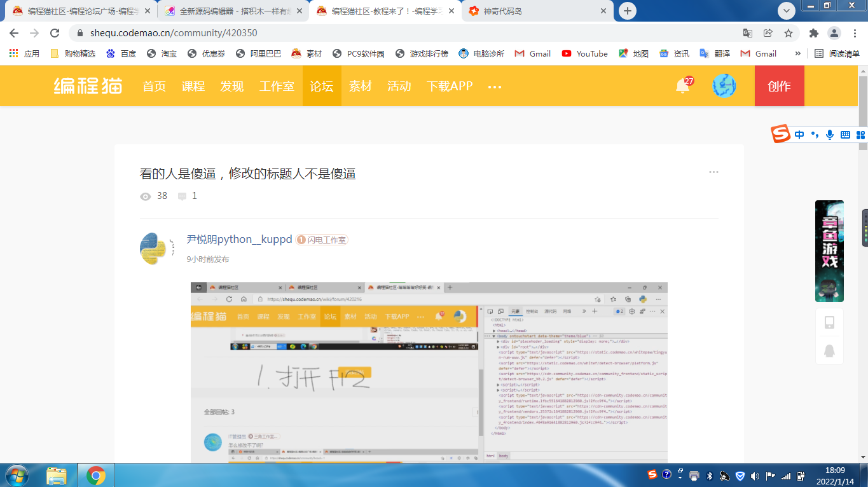Viewport: 868px width, 487px height.
Task: Bookmark this page with the star icon
Action: coord(789,33)
